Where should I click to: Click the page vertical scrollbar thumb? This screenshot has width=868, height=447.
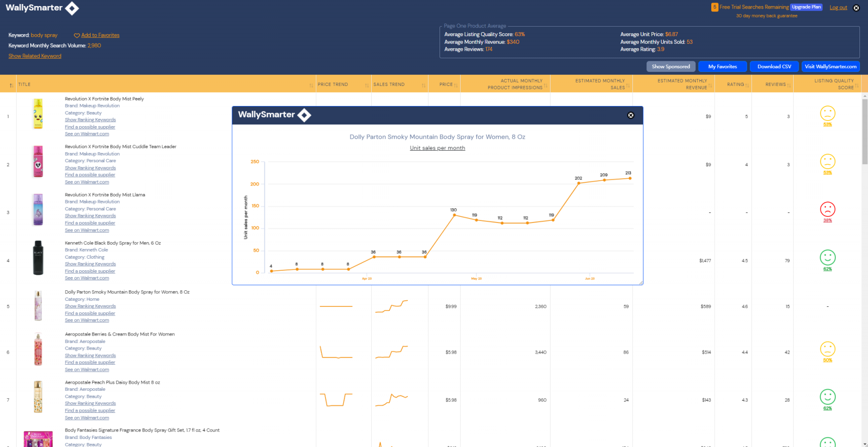coord(864,132)
